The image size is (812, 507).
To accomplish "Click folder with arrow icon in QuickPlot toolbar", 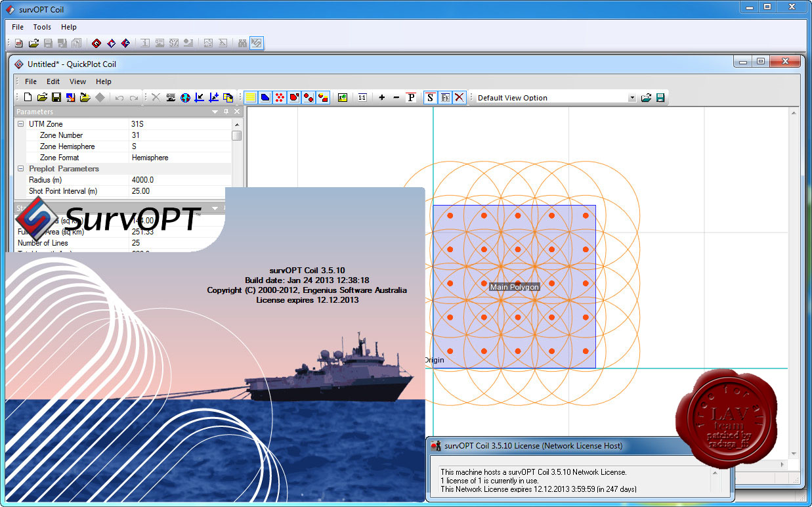I will [85, 98].
